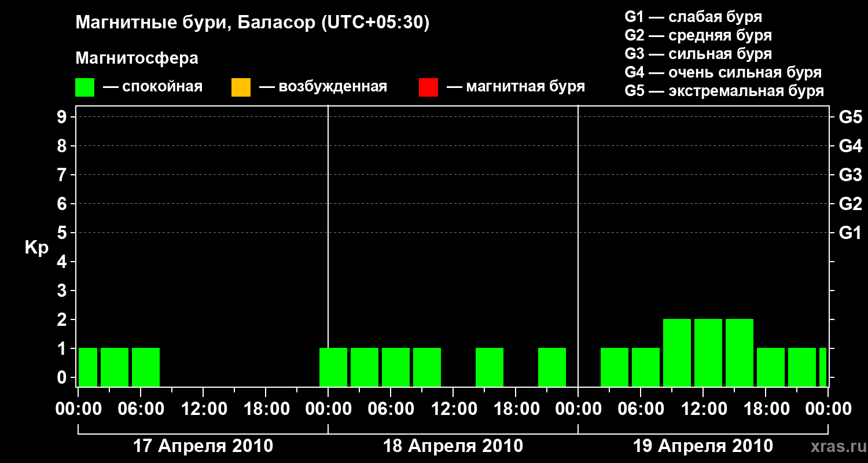Click the date label '17 Апреля 2010'
868x463 pixels.
point(203,446)
